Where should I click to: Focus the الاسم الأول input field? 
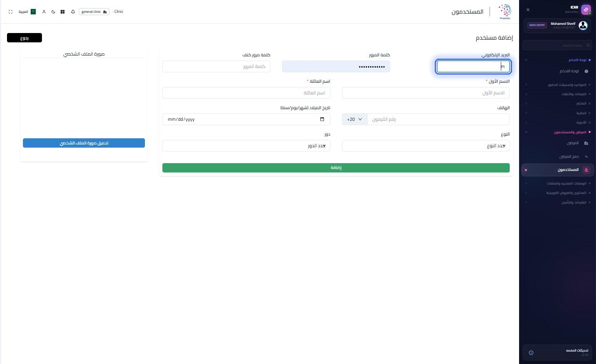(426, 93)
